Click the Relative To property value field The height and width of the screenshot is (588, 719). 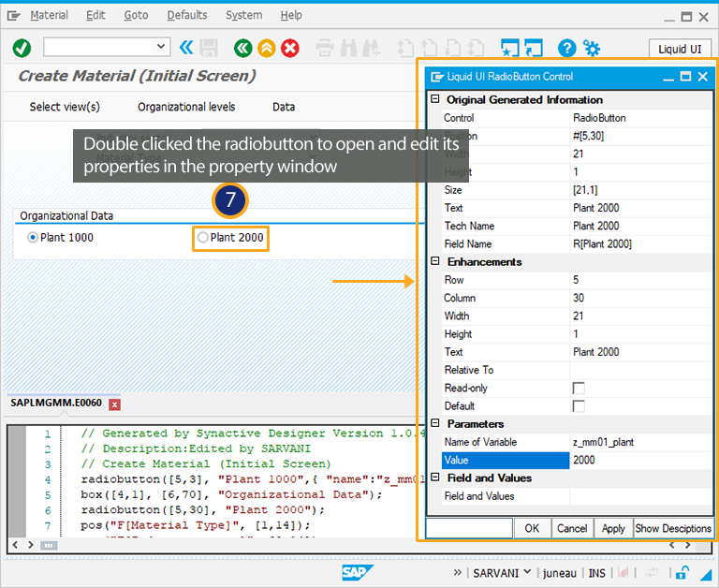coord(640,370)
